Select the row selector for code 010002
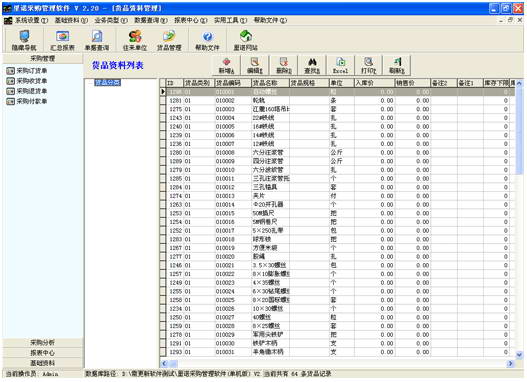Screen dimensions: 527x382 pos(163,100)
